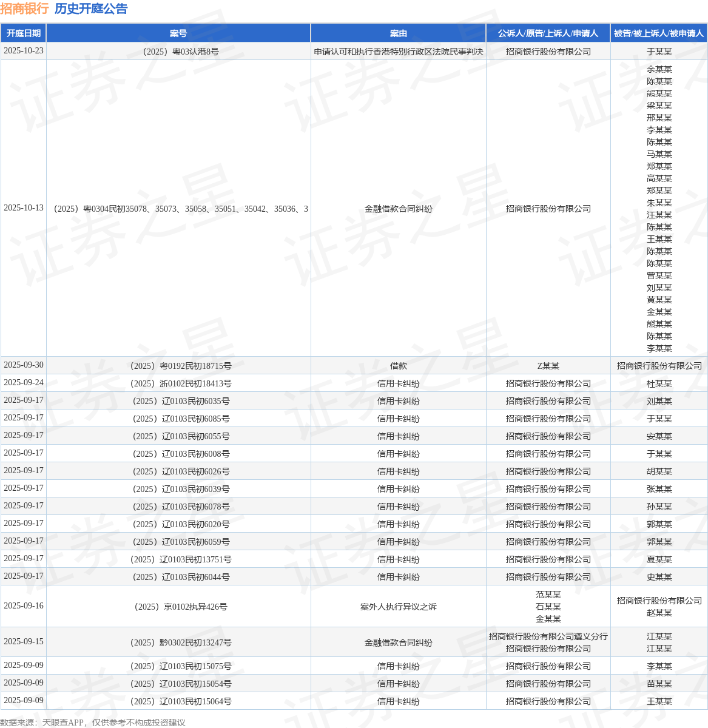The image size is (708, 728).
Task: Click defendant name 杜某某
Action: coord(659,383)
